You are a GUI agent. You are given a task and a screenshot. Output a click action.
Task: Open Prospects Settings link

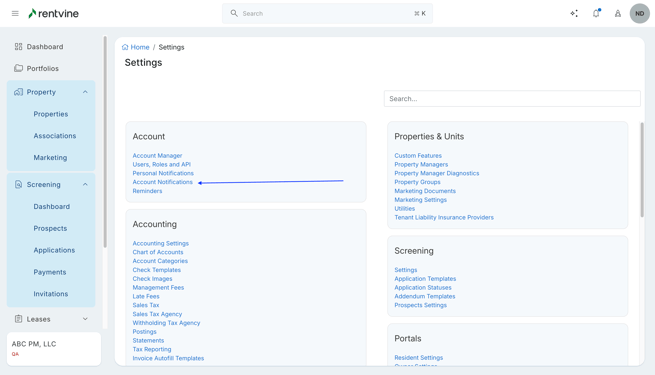tap(420, 305)
